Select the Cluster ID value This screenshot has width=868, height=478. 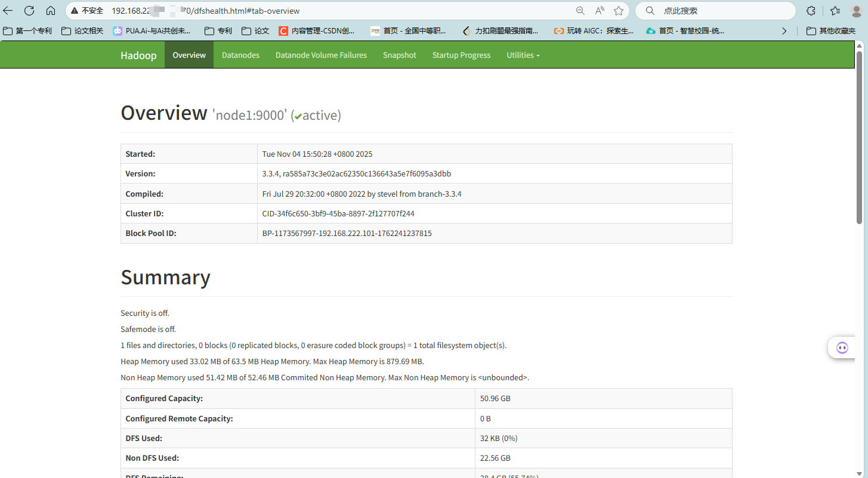click(x=338, y=213)
